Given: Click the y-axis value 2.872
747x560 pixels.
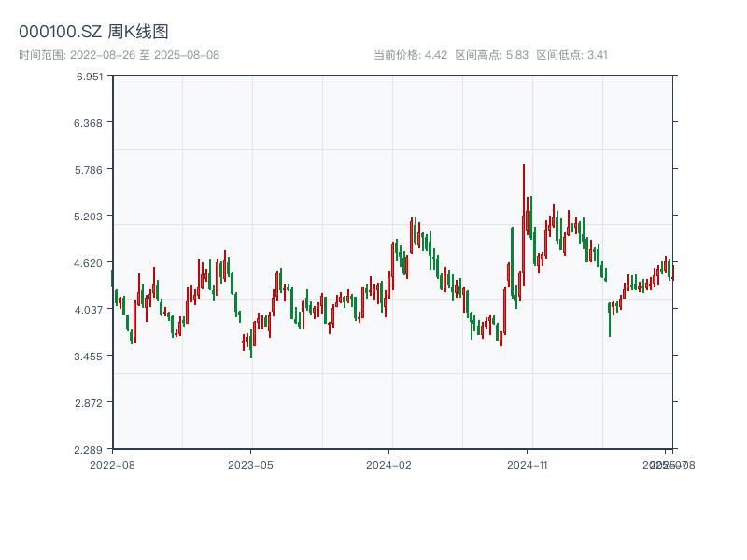Looking at the screenshot, I should click(x=89, y=403).
